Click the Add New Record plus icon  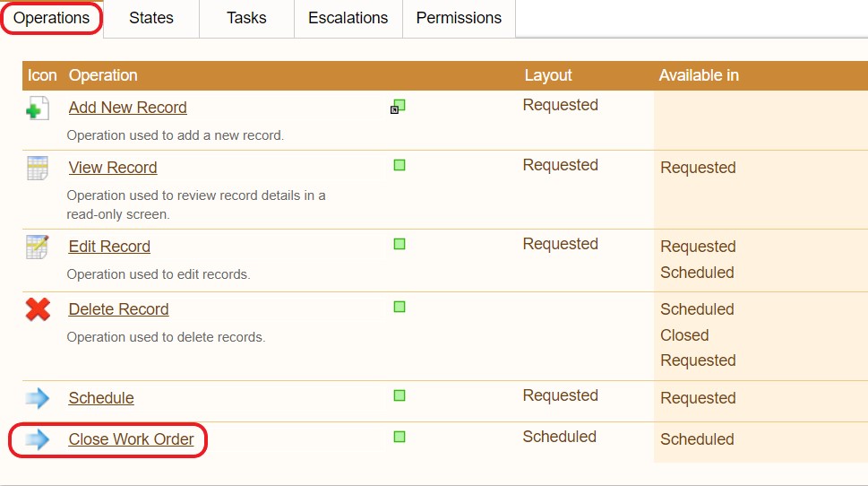coord(38,109)
